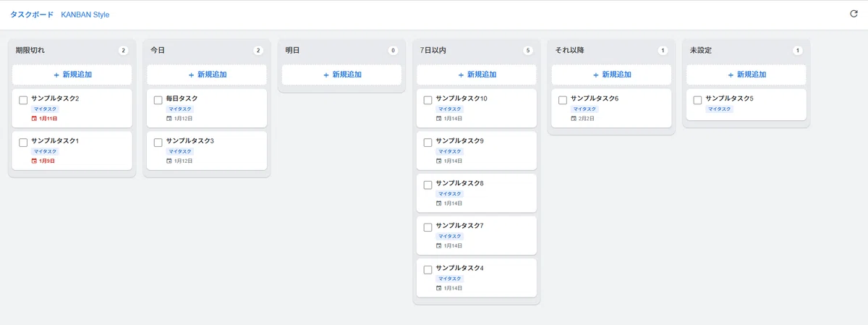Select the サンプルタスク7 title
This screenshot has width=868, height=325.
459,226
